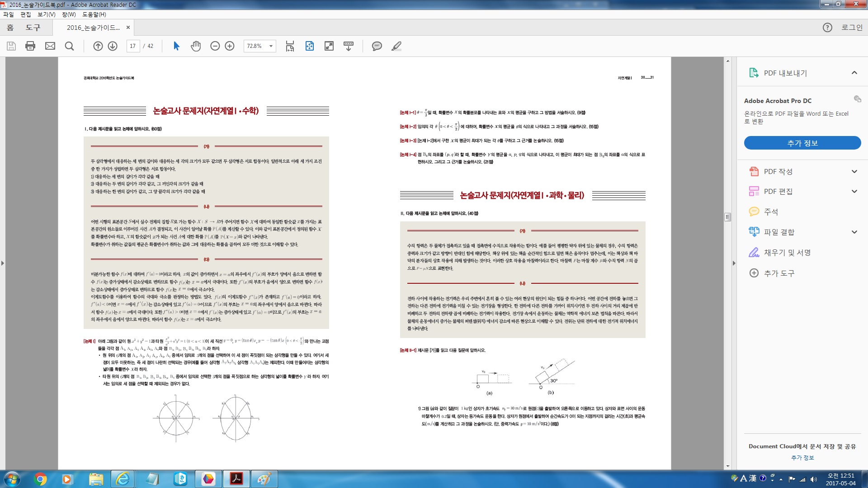Open 추가 도구 more tools
868x488 pixels.
coord(778,273)
